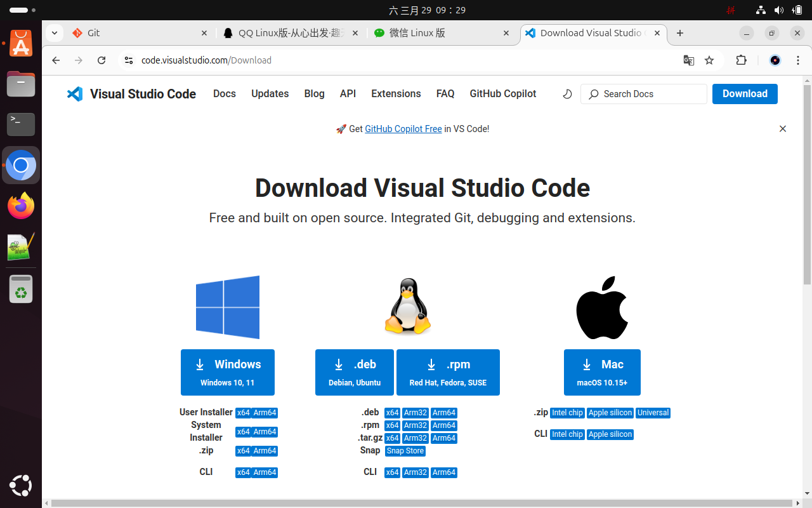The height and width of the screenshot is (508, 812).
Task: Click the browser profile avatar icon
Action: [x=775, y=60]
